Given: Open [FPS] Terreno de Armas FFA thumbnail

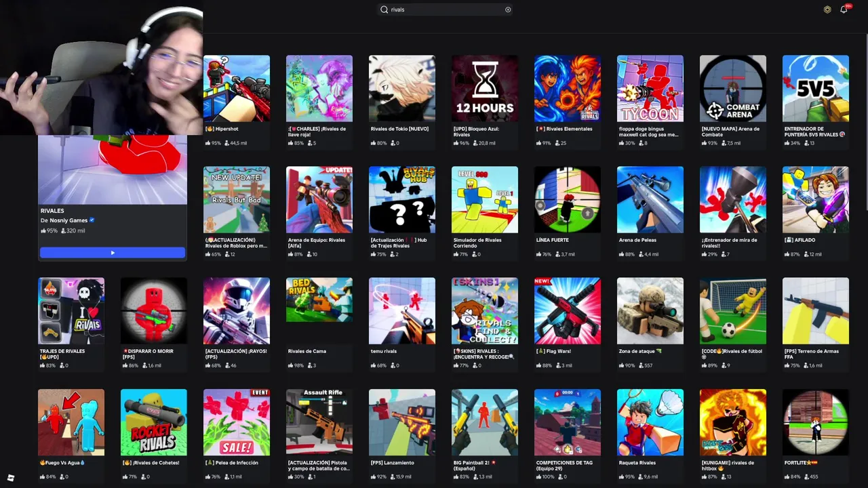Looking at the screenshot, I should pos(816,311).
